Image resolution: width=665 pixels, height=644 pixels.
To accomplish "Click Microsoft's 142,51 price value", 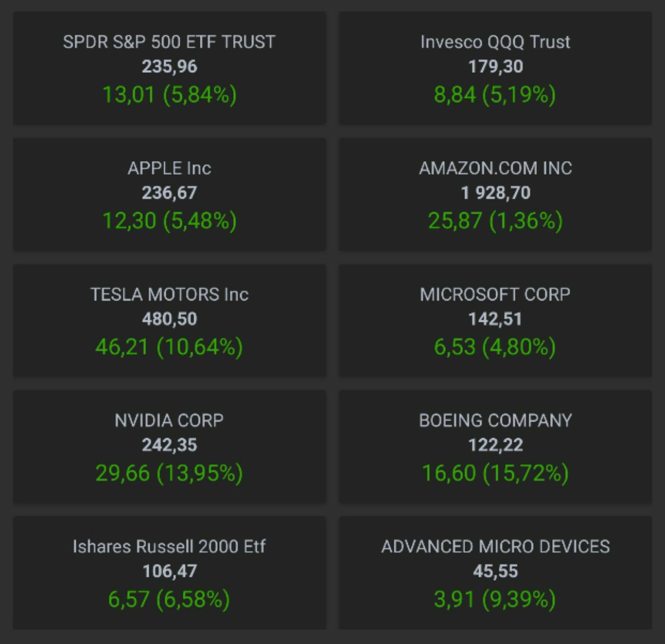I will [495, 319].
